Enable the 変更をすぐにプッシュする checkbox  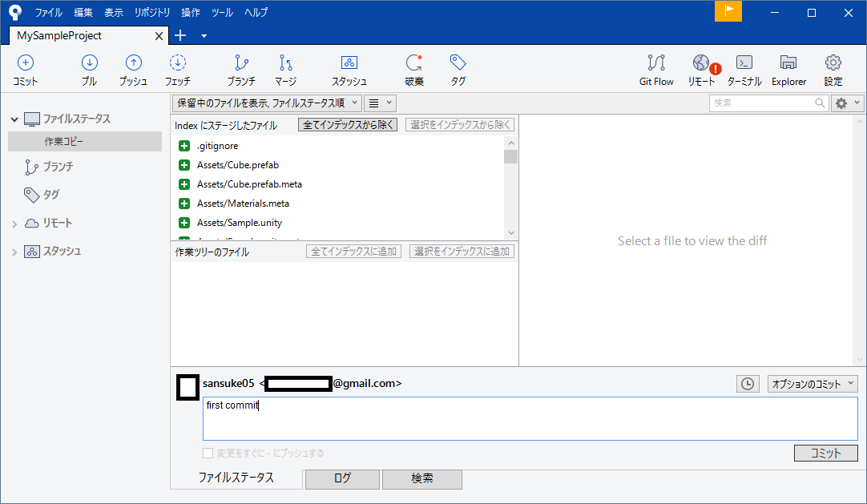[207, 453]
